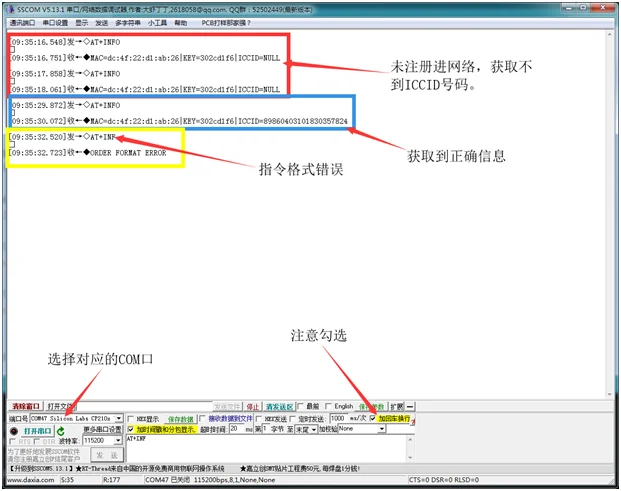Click the received line with ICCID=89860403101830357824
This screenshot has width=621, height=491.
[180, 121]
